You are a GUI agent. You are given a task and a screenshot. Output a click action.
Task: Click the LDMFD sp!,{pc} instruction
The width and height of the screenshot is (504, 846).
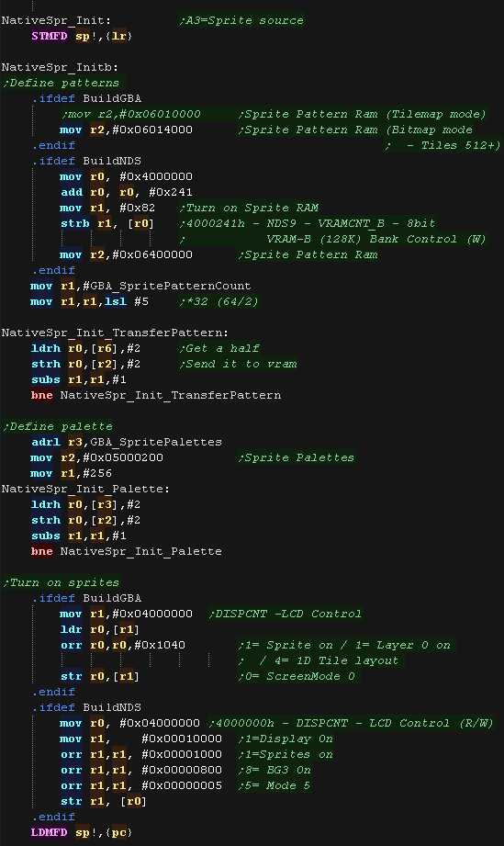(82, 832)
